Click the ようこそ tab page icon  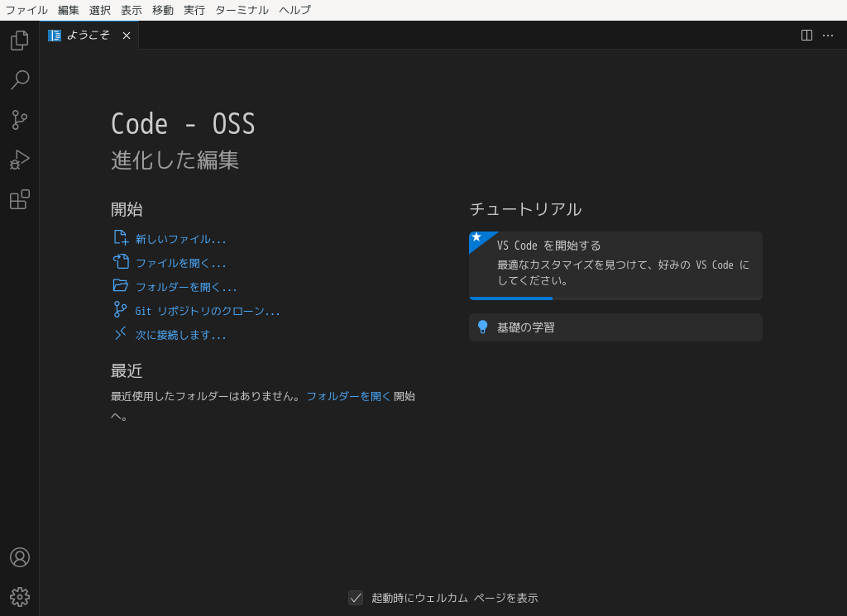tap(55, 36)
